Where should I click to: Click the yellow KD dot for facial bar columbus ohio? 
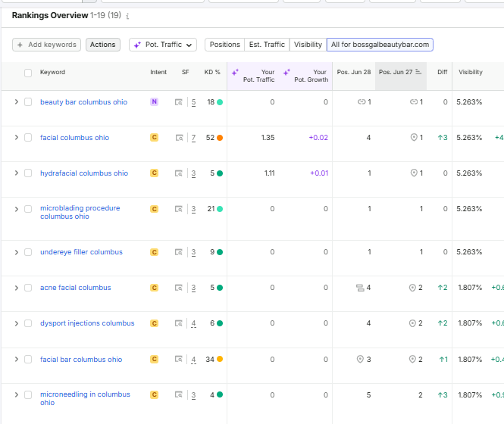coord(220,359)
